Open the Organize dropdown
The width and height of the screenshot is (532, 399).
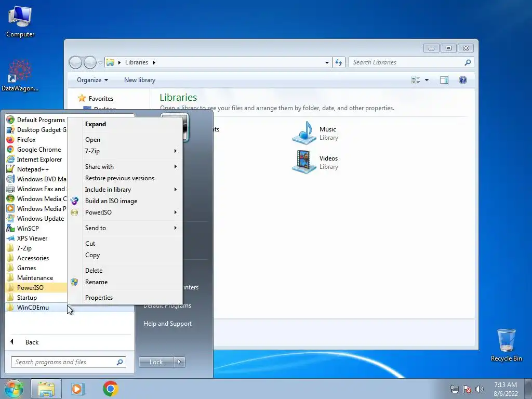(92, 80)
